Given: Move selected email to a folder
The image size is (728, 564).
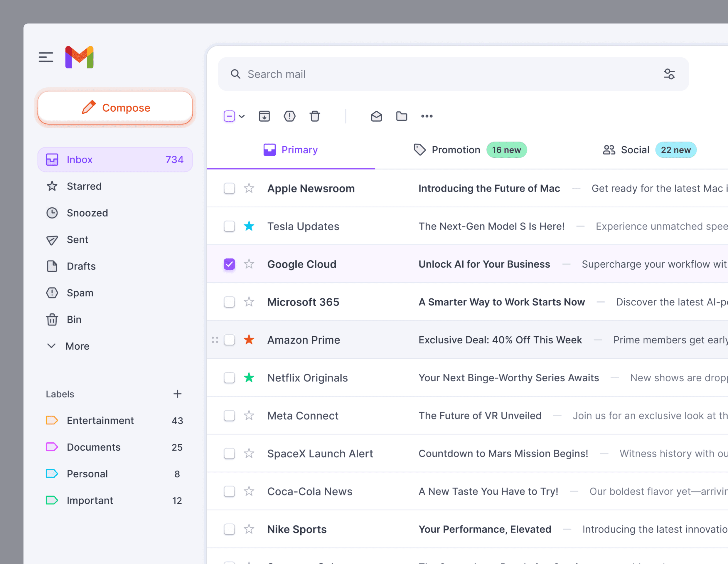Looking at the screenshot, I should [402, 116].
